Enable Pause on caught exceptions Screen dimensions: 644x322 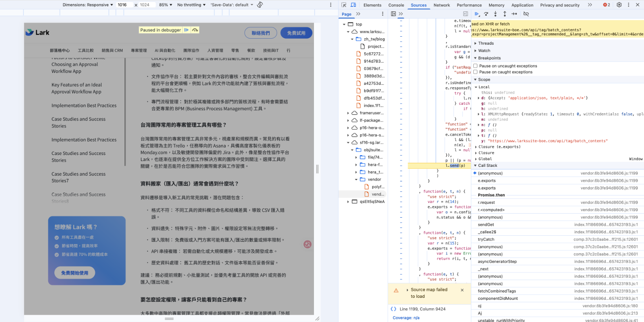(x=475, y=72)
